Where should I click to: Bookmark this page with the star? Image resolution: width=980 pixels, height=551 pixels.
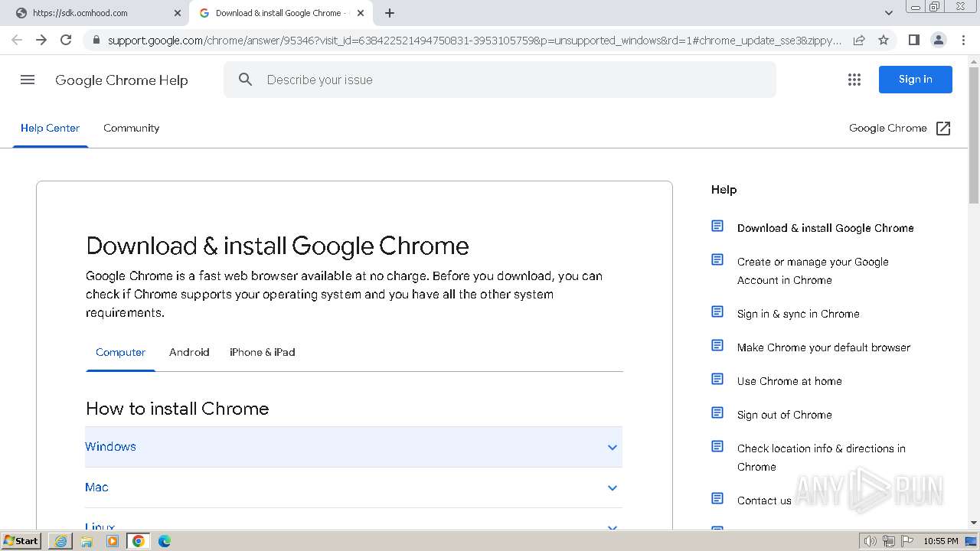pos(884,40)
